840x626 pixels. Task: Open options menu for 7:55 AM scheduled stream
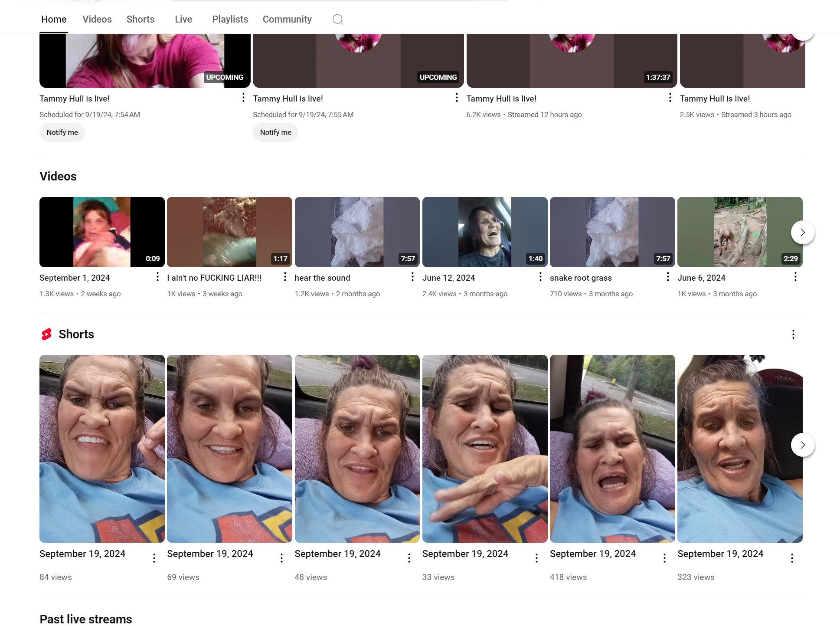point(457,98)
